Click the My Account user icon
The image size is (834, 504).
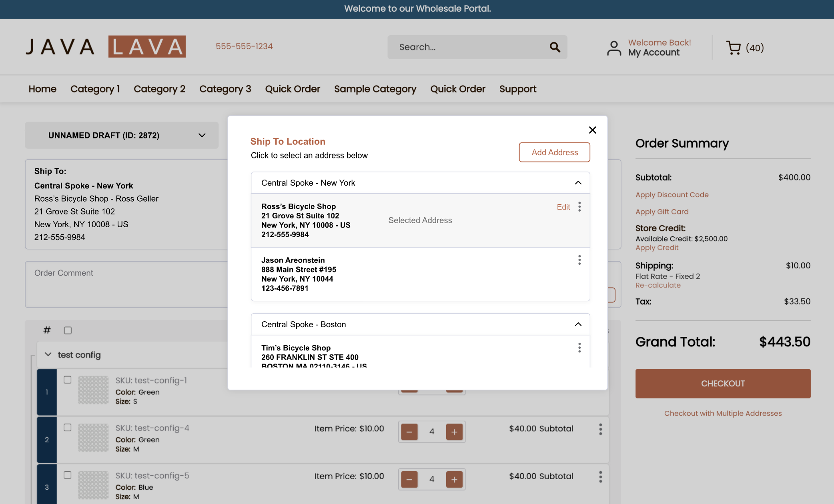click(x=614, y=48)
